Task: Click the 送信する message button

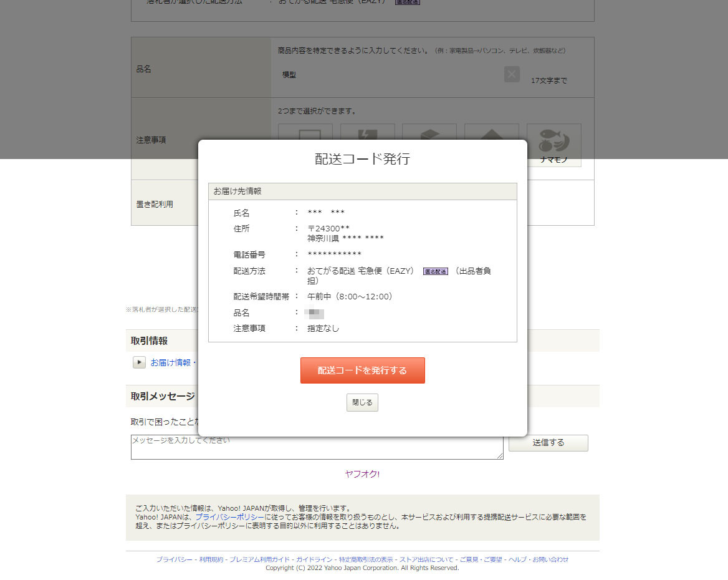Action: pyautogui.click(x=548, y=443)
